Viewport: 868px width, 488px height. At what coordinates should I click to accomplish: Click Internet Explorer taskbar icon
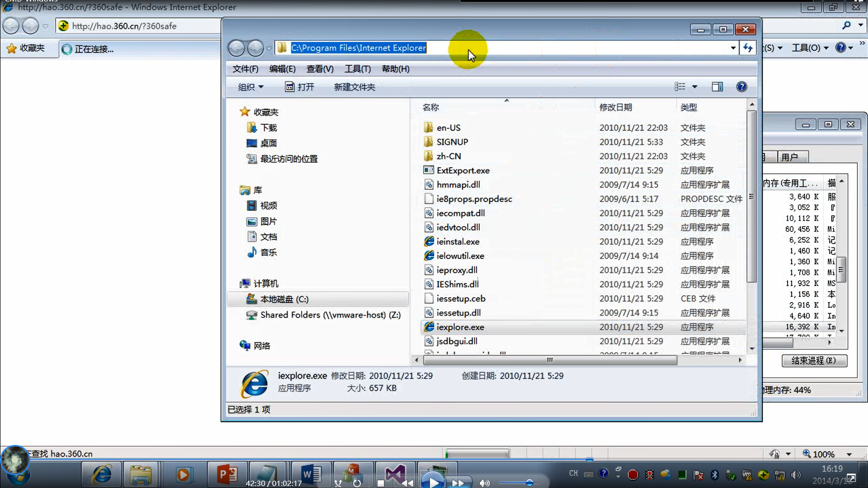click(x=102, y=474)
